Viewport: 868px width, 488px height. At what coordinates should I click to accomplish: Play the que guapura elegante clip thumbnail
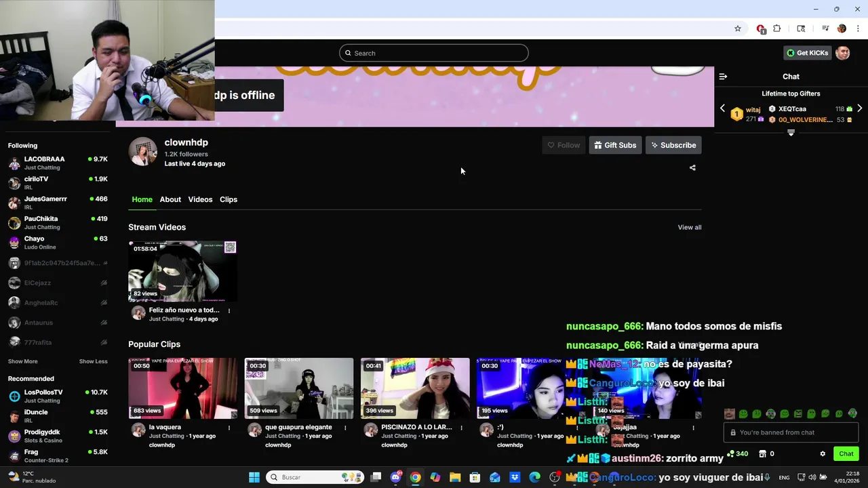[298, 388]
